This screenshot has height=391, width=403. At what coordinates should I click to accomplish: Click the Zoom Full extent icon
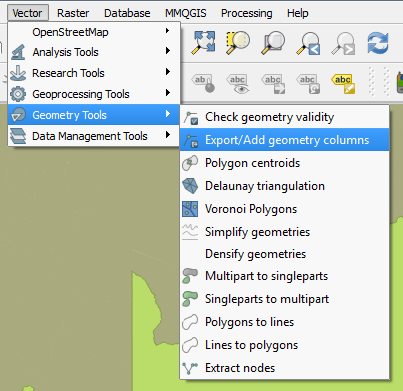pyautogui.click(x=203, y=42)
